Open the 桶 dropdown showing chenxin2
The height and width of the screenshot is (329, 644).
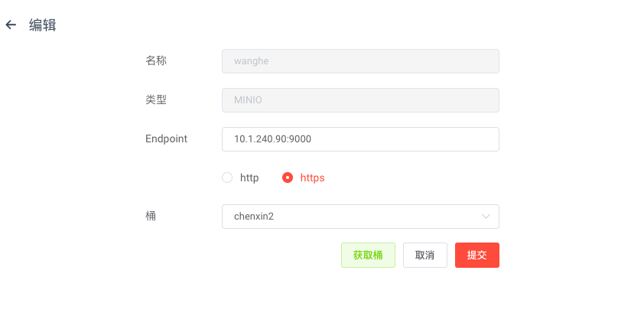(x=360, y=217)
